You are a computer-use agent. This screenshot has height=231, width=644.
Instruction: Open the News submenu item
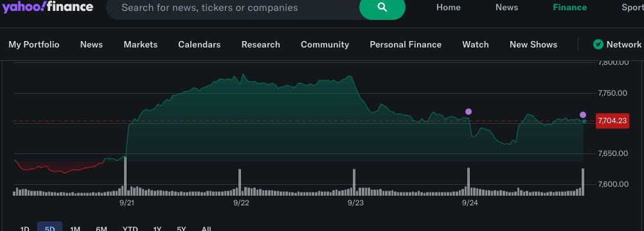(92, 44)
